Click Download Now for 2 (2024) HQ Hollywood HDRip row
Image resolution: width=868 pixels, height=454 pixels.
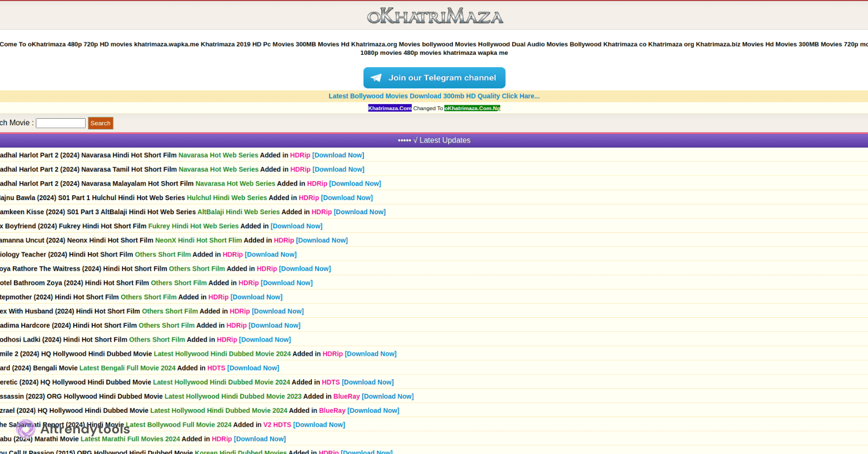(x=371, y=354)
